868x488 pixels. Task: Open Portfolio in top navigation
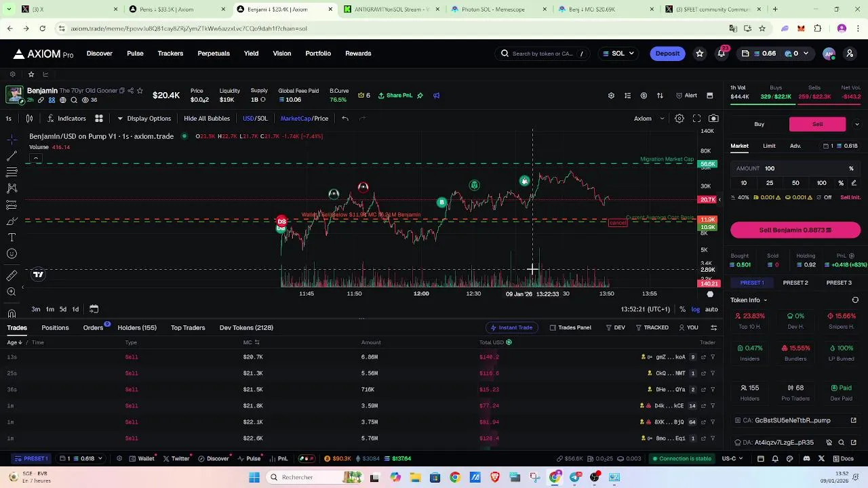pyautogui.click(x=318, y=54)
